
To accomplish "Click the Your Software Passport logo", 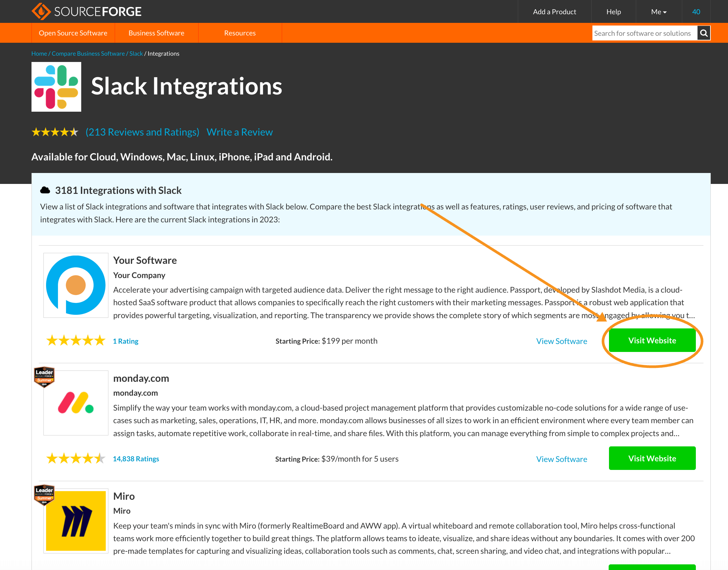I will pos(76,285).
